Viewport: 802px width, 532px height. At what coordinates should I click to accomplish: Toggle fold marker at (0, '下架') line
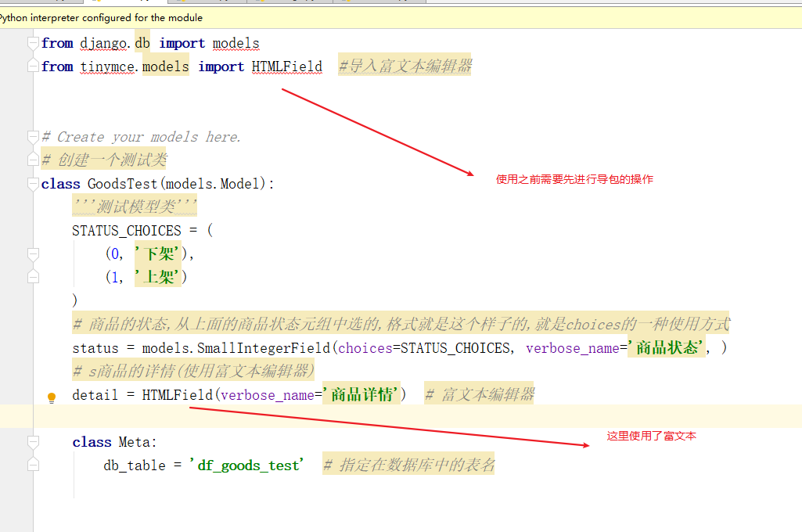33,253
